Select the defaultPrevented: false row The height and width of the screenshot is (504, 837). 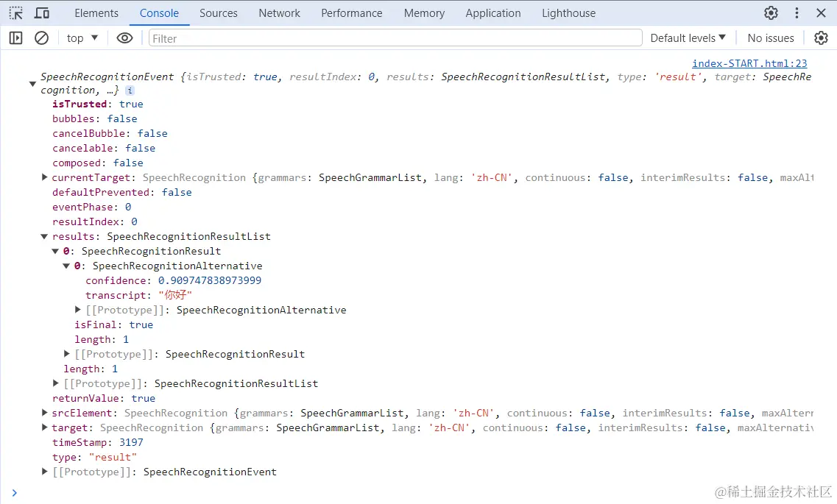coord(121,192)
